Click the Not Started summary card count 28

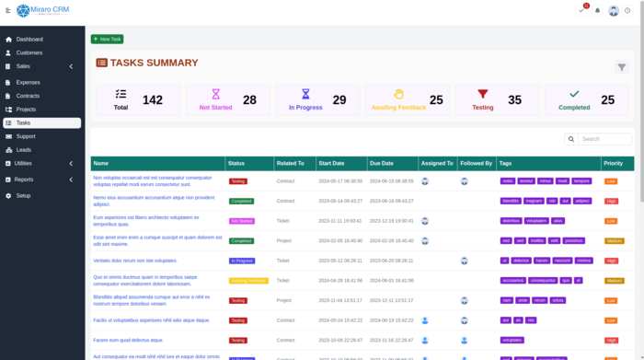tap(249, 99)
